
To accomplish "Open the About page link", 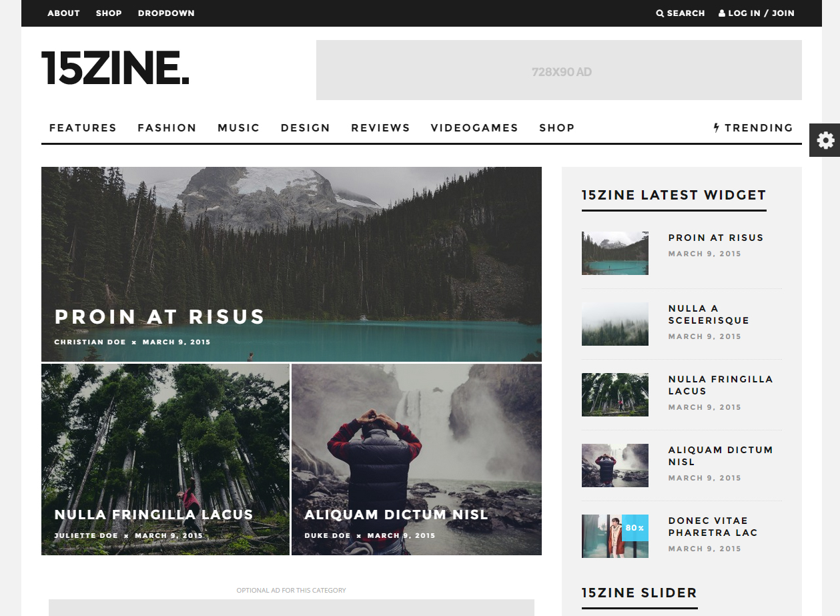I will pyautogui.click(x=63, y=13).
